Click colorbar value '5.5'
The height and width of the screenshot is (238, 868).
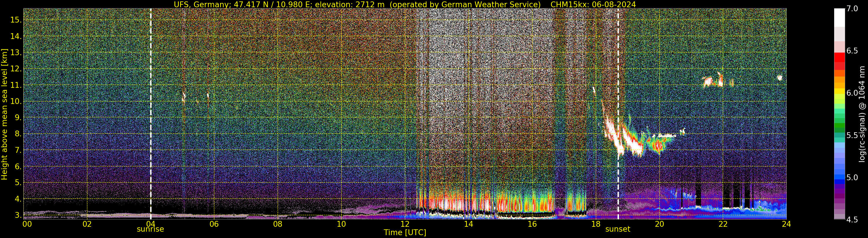(x=852, y=135)
